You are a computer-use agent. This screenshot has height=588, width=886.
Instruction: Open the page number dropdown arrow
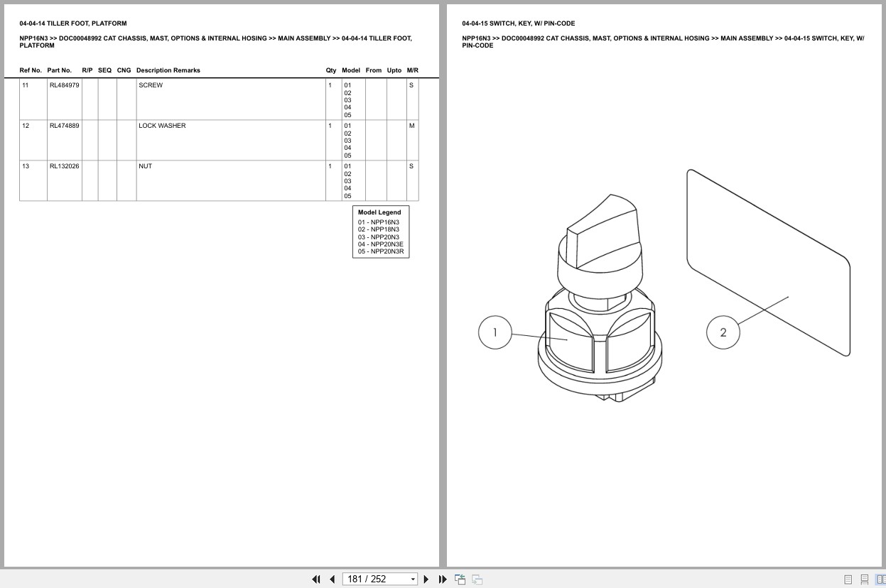tap(413, 579)
